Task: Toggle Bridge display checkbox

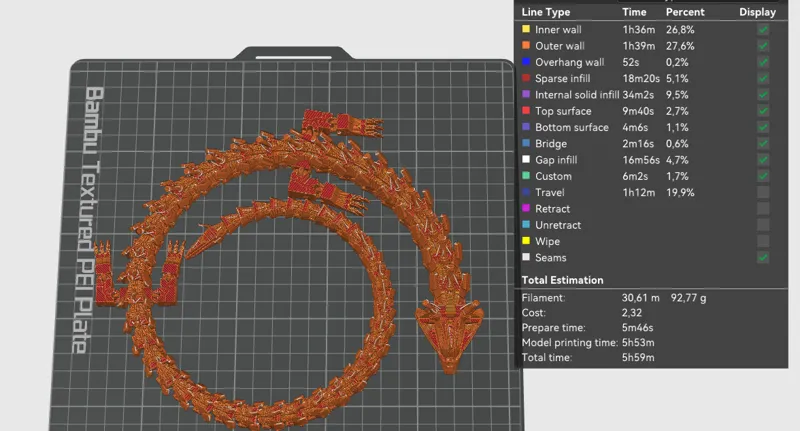Action: coord(763,144)
